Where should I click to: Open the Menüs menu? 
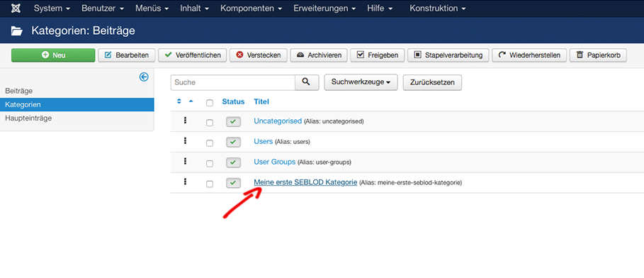(152, 9)
